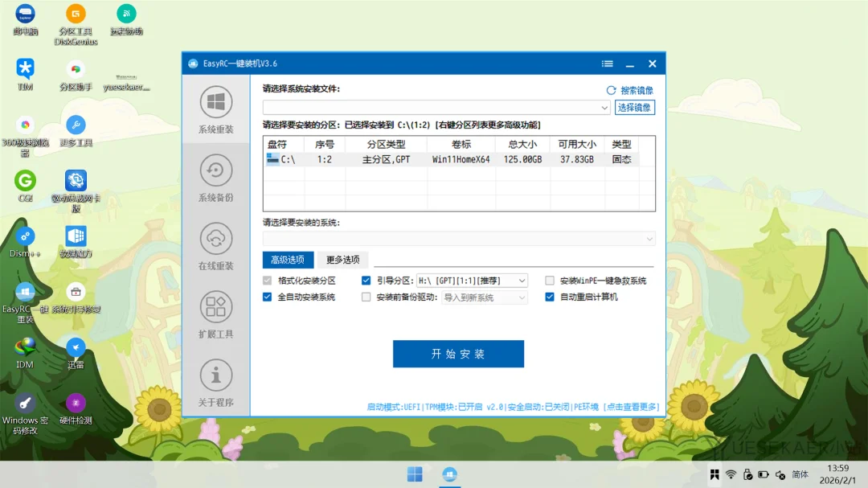Click the 可用大小 column header
Screen dimensions: 868x488
click(x=577, y=145)
